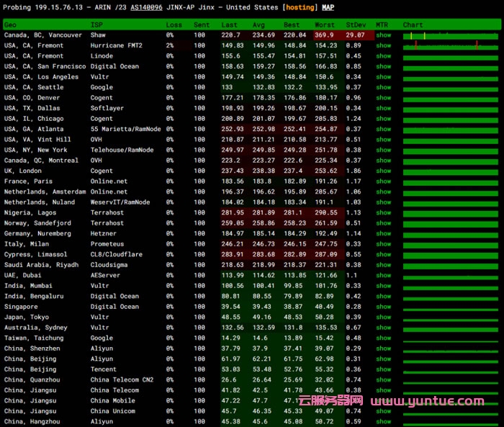The width and height of the screenshot is (504, 427).
Task: Click show link for Nigeria, Lagos row
Action: point(384,212)
